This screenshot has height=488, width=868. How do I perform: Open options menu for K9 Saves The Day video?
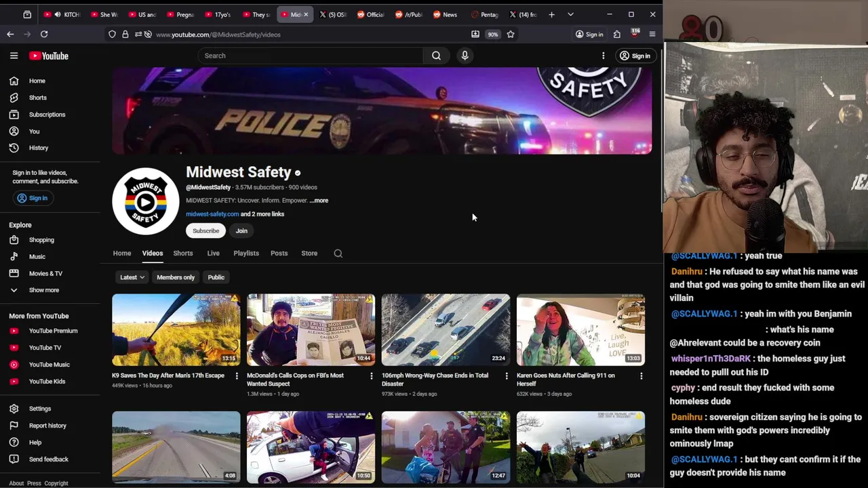(x=236, y=376)
